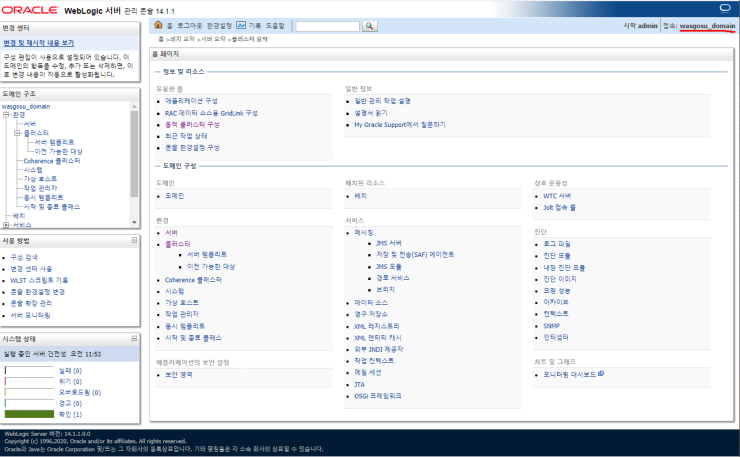Click 경고 (0) health status link
740x457 pixels.
70,404
